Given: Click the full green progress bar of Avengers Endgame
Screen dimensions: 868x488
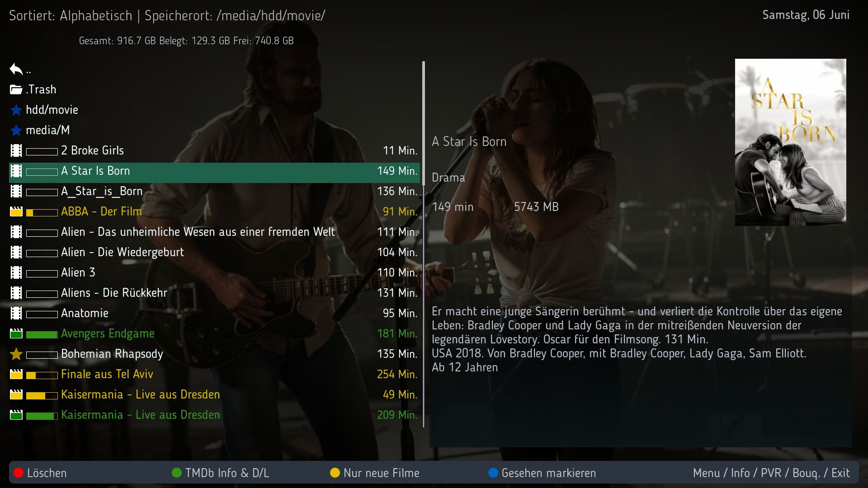Looking at the screenshot, I should pos(42,334).
